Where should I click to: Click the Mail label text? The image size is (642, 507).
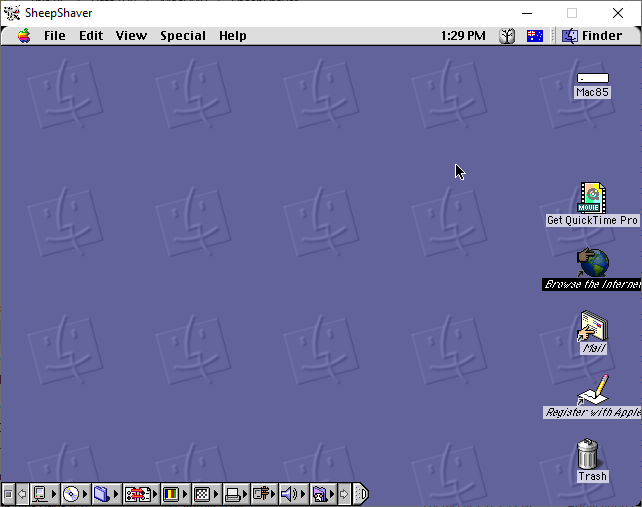coord(594,348)
